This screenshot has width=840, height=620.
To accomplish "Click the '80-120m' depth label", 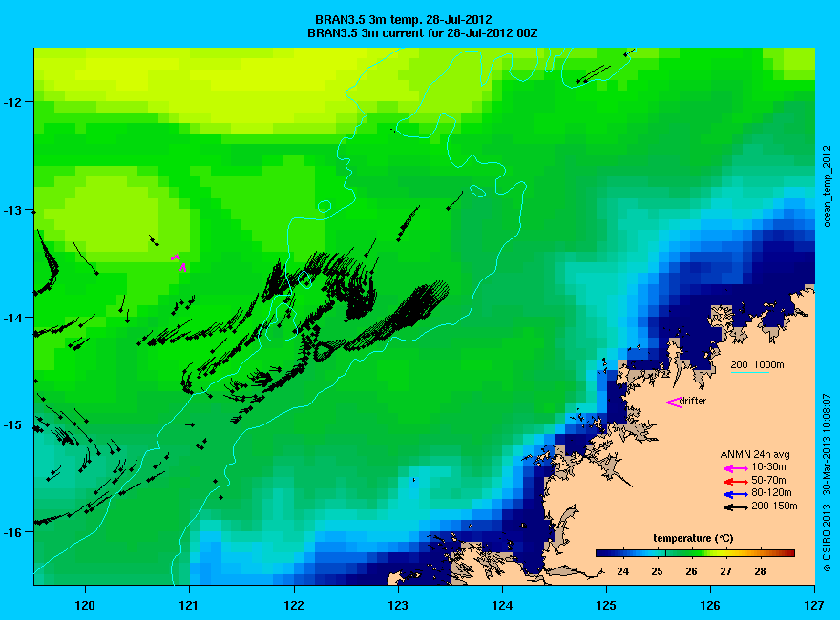I will pos(771,492).
